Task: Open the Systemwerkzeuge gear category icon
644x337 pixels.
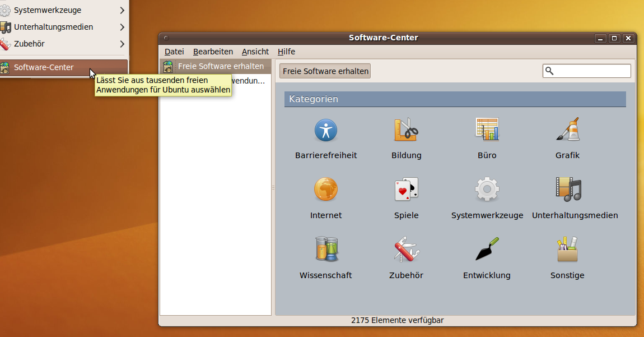Action: pyautogui.click(x=487, y=190)
